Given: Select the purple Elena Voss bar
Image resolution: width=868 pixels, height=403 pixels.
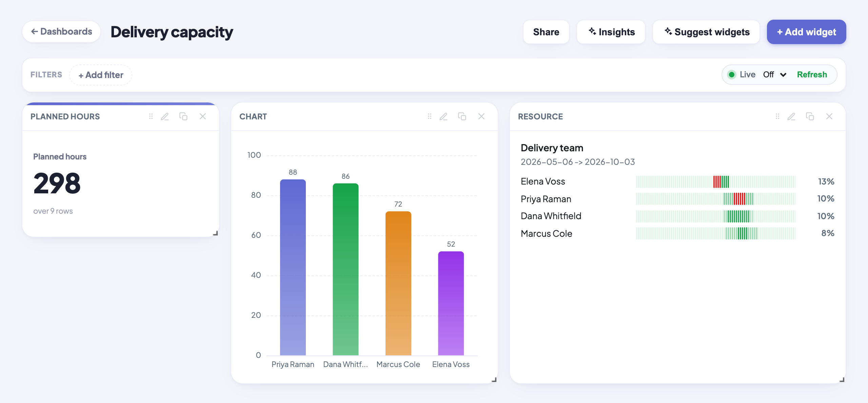Looking at the screenshot, I should tap(451, 303).
